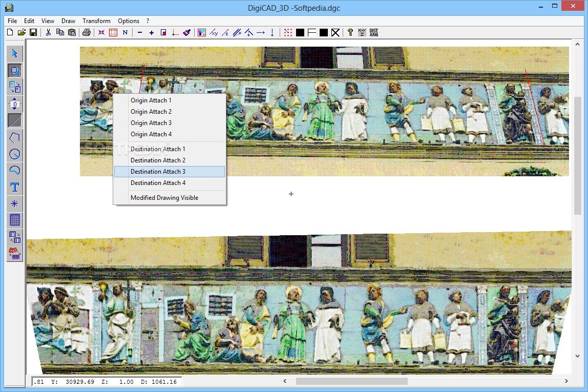Open the color palette icon
588x392 pixels.
coord(202,33)
